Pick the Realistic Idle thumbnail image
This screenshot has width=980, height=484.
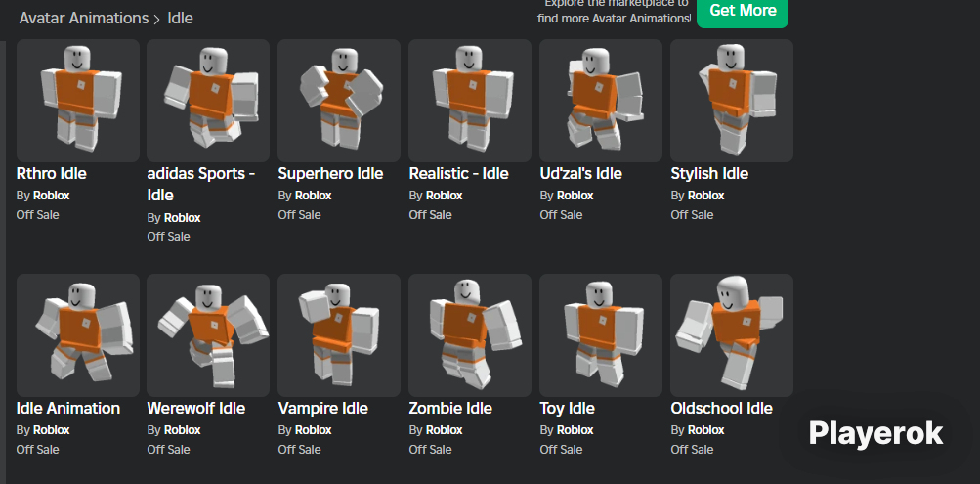point(470,101)
